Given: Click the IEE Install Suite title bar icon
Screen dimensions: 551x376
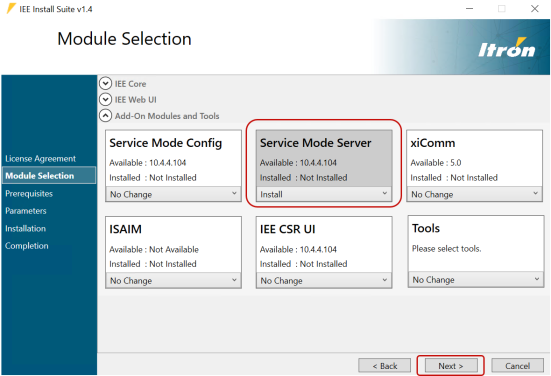Looking at the screenshot, I should 11,9.
